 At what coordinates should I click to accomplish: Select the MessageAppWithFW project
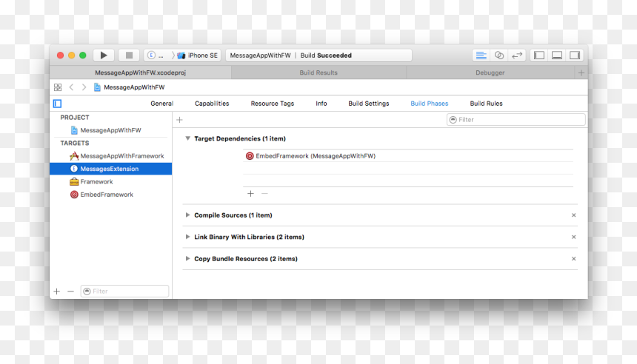(x=111, y=130)
